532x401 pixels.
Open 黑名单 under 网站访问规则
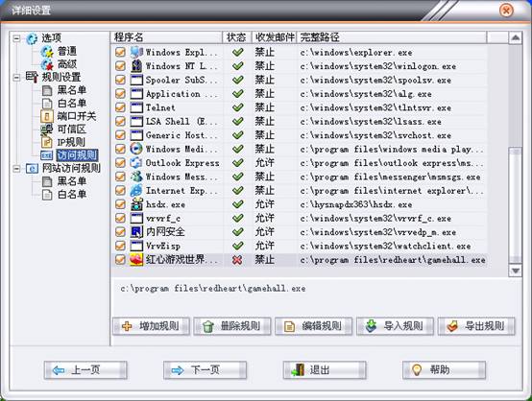72,181
